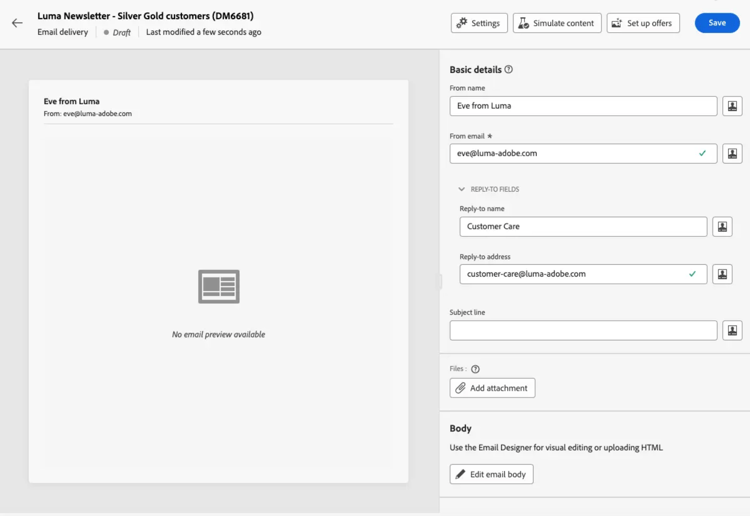Open personalization icon for From name
The height and width of the screenshot is (516, 750).
pos(732,106)
